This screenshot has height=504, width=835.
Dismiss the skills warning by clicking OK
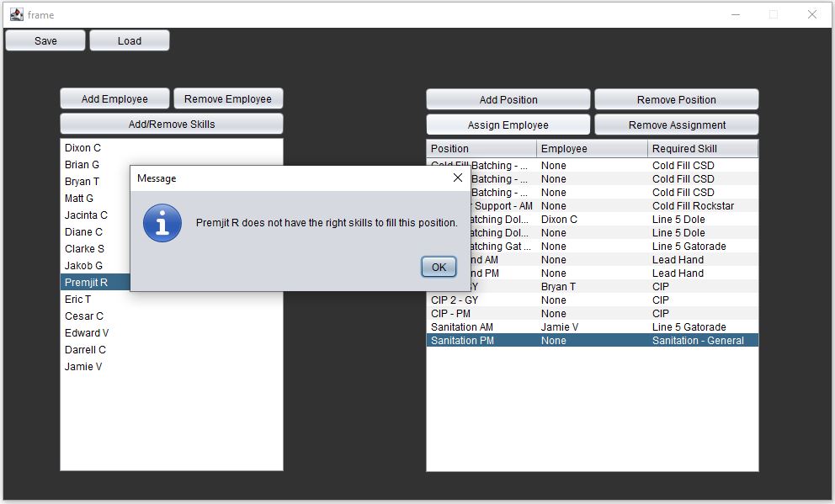438,267
